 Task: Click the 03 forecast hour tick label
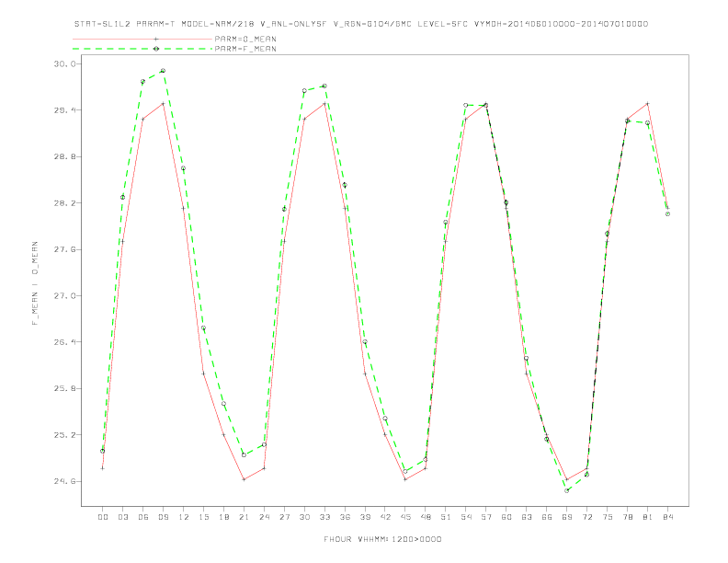click(x=122, y=517)
